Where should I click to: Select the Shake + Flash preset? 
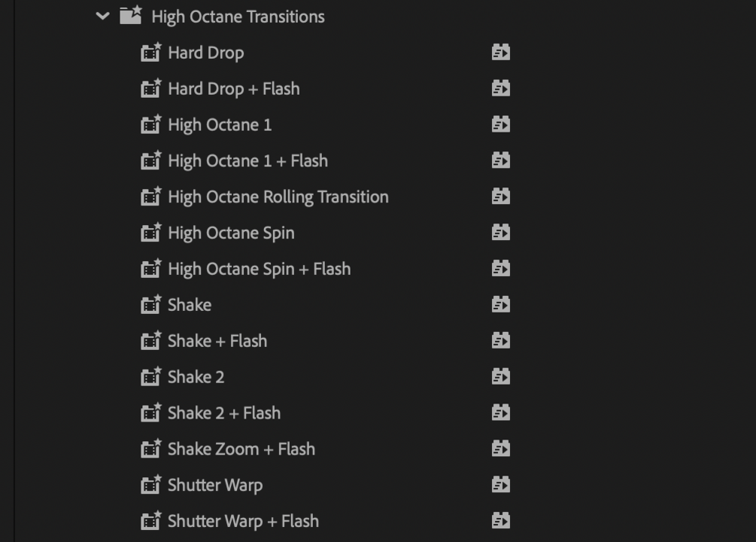(217, 341)
